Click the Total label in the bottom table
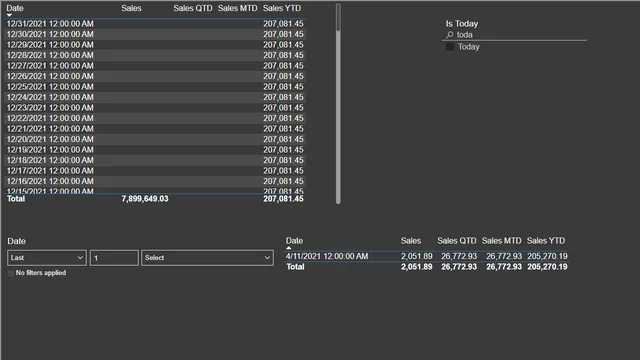The width and height of the screenshot is (640, 360). pos(295,267)
